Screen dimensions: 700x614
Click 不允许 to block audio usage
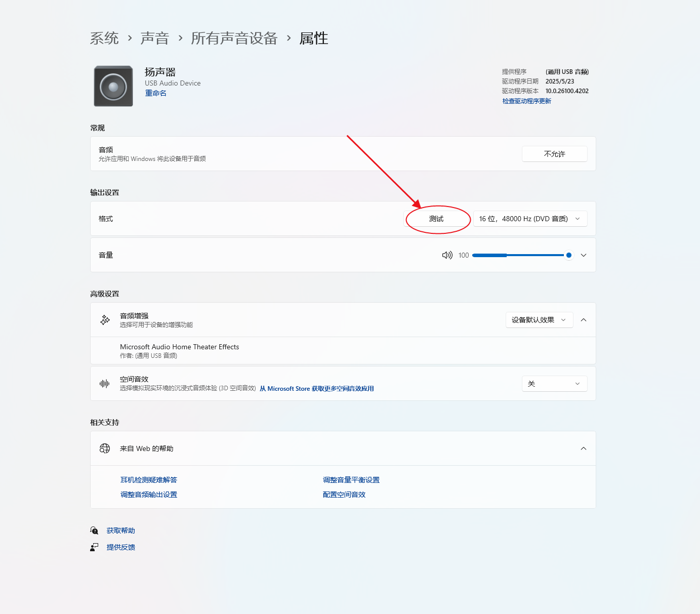pos(554,153)
